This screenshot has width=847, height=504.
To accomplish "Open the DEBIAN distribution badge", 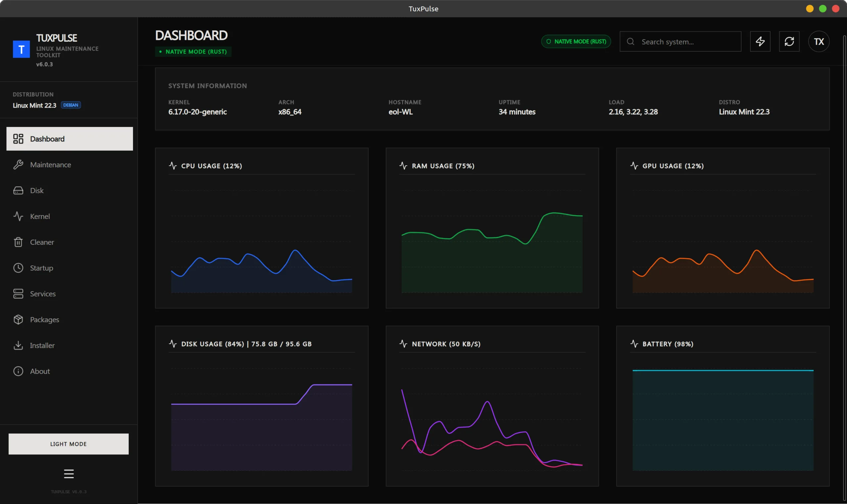I will [x=71, y=105].
